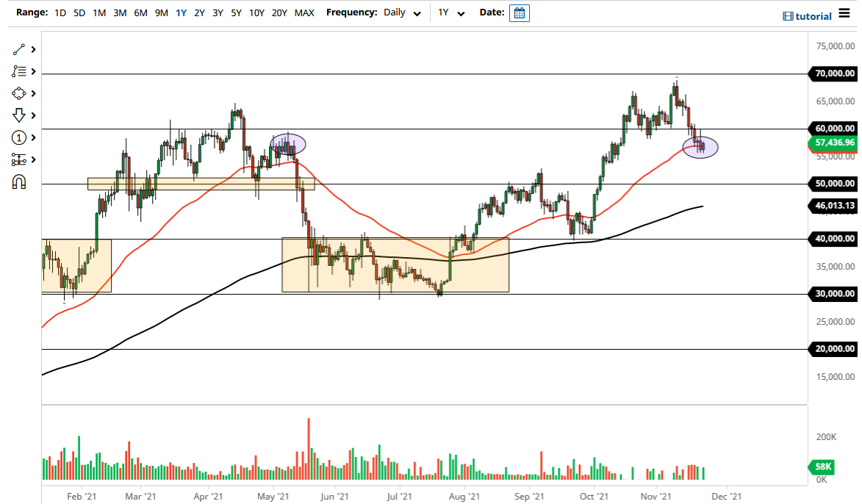Select the measurement drawing tool

20,159
